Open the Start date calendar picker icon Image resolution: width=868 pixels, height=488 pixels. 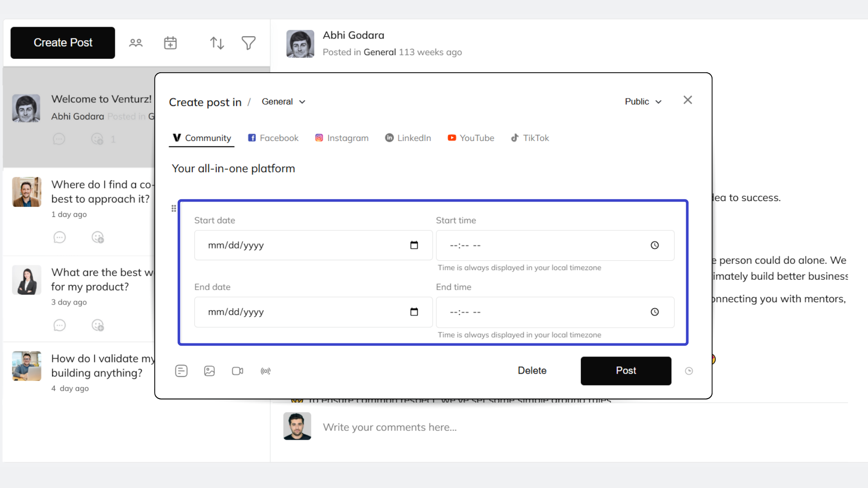[414, 245]
